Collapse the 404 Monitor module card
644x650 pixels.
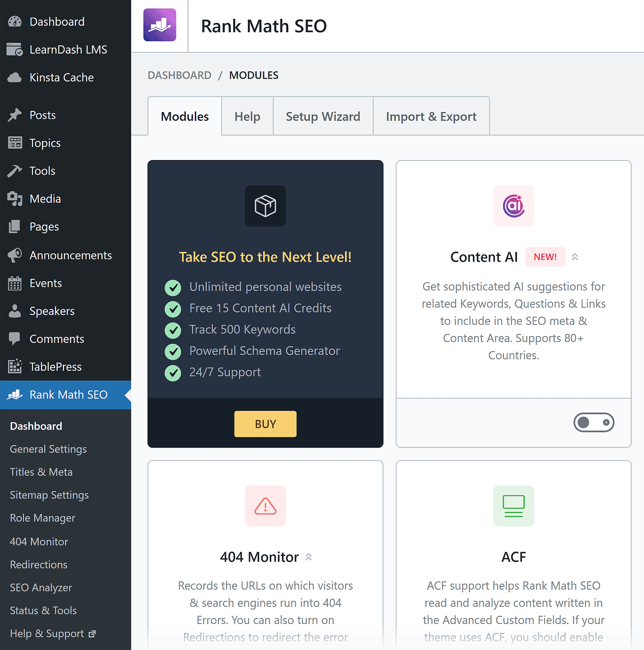(308, 557)
